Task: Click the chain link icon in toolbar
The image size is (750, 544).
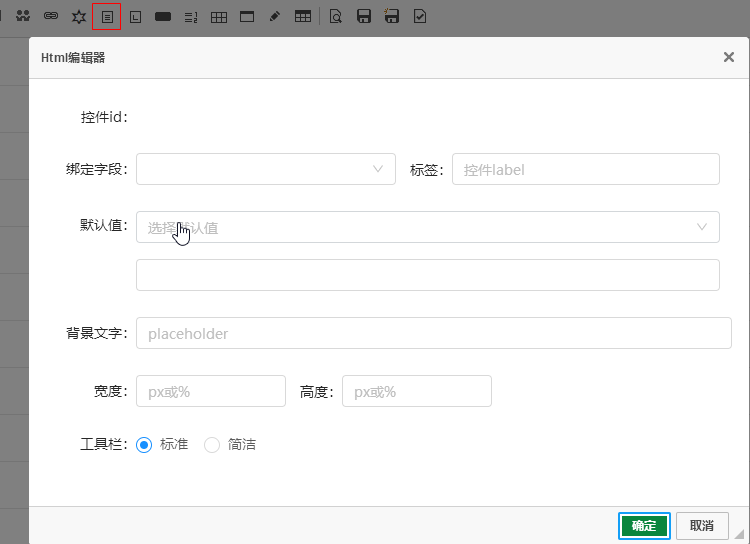Action: coord(51,17)
